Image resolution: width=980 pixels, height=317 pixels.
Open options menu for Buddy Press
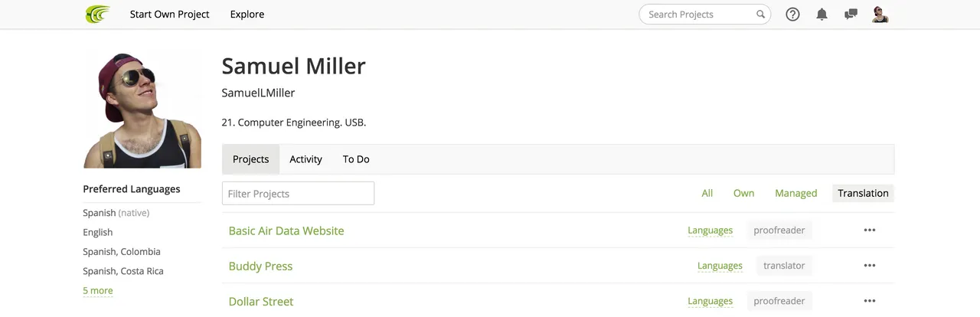pos(869,266)
